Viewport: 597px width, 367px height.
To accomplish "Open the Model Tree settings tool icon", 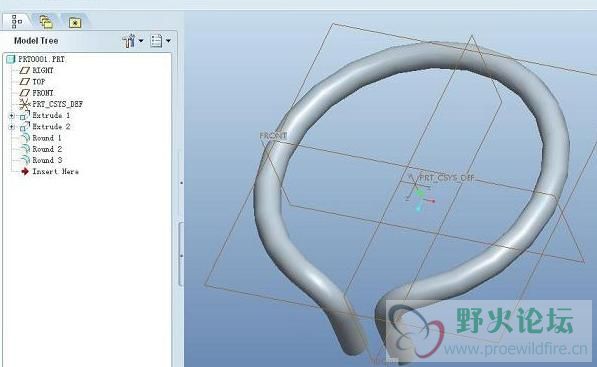I will pyautogui.click(x=129, y=41).
